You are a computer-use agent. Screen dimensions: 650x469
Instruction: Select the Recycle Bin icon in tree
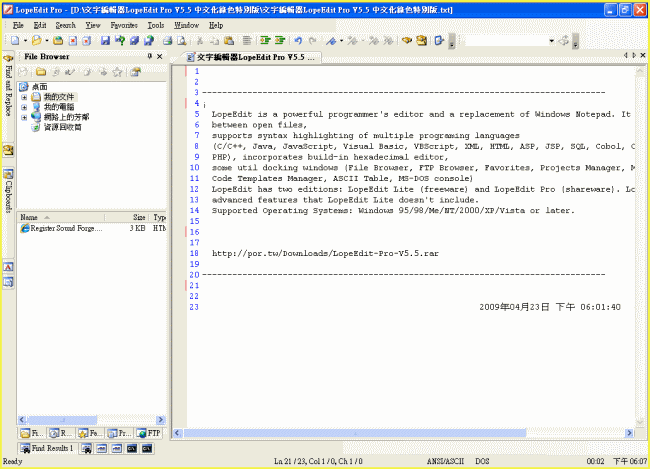click(x=36, y=127)
